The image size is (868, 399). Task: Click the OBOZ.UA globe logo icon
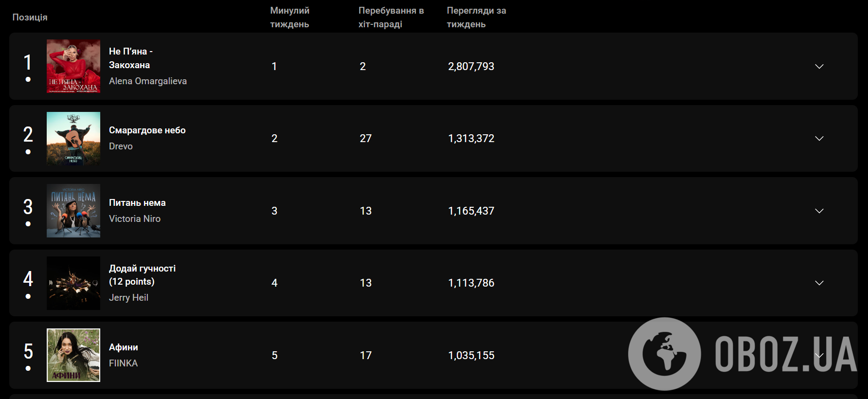coord(664,354)
